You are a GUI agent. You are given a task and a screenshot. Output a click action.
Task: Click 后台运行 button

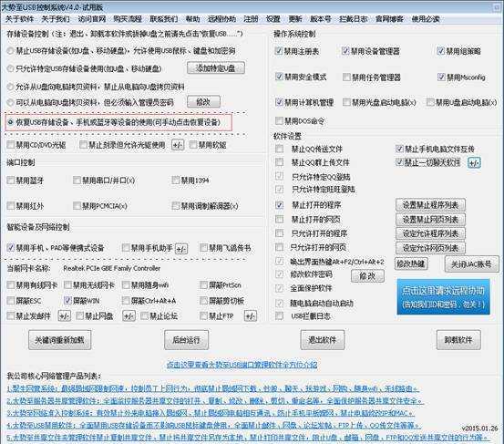186,340
